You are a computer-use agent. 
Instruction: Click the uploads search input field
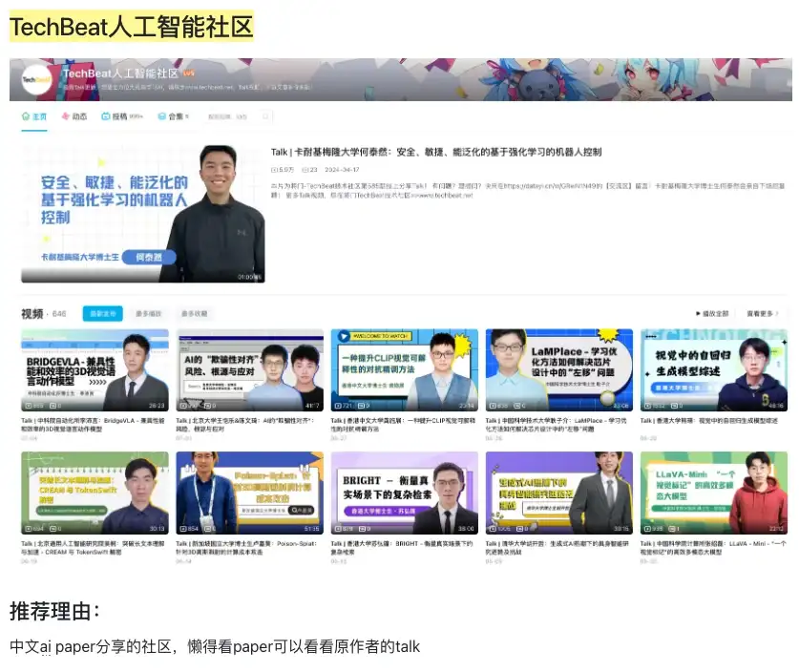229,116
